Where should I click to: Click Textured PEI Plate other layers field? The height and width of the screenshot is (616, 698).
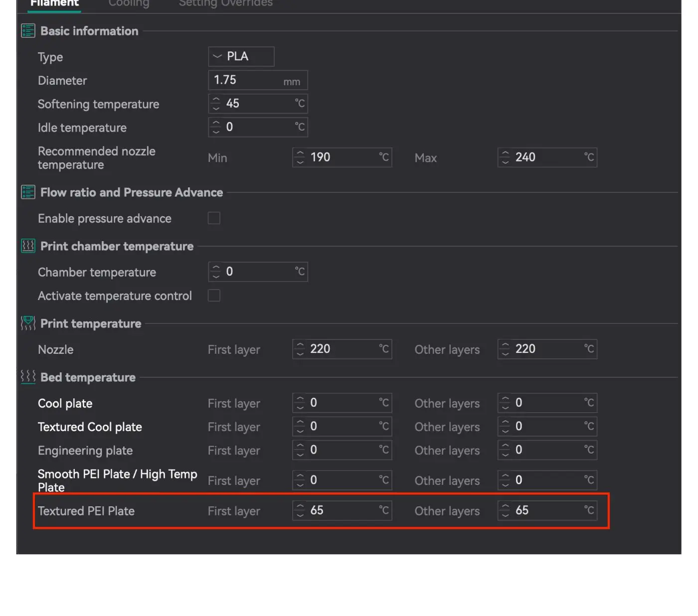click(x=547, y=510)
